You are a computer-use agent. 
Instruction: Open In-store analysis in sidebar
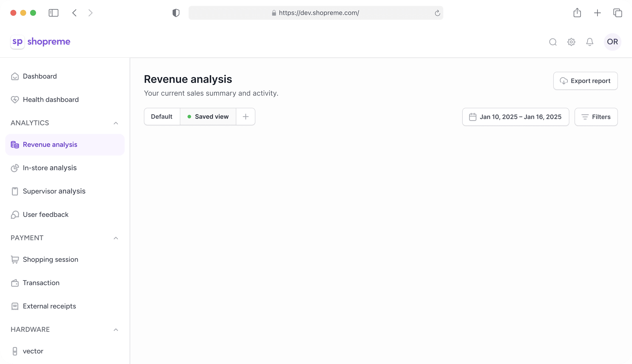(50, 168)
